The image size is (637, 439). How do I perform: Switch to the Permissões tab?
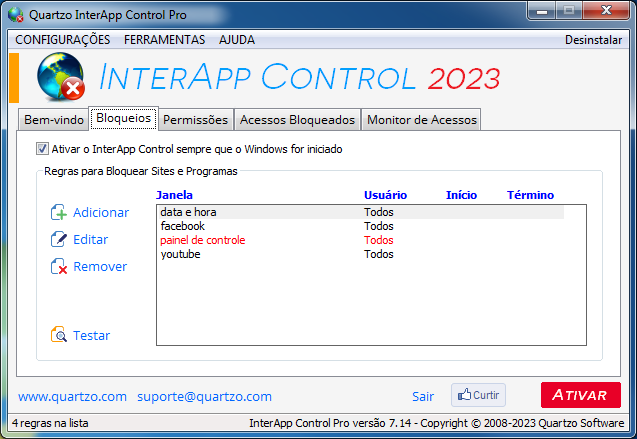(x=196, y=120)
